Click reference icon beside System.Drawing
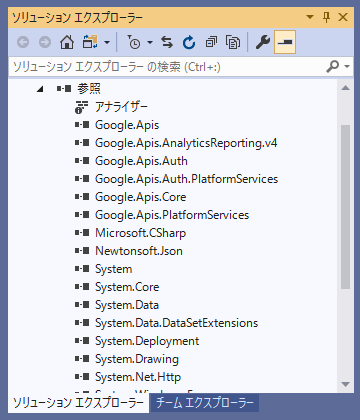Screen dimensions: 360x420 pyautogui.click(x=82, y=358)
